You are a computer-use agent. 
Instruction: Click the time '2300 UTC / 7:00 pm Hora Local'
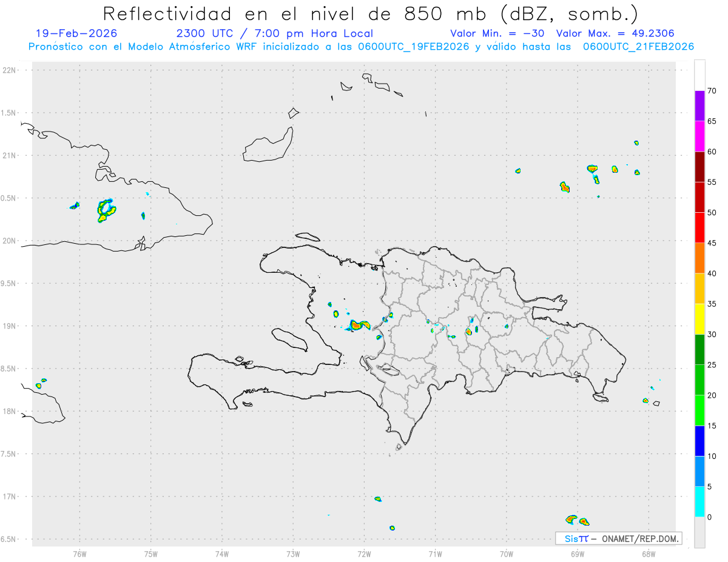coord(275,33)
